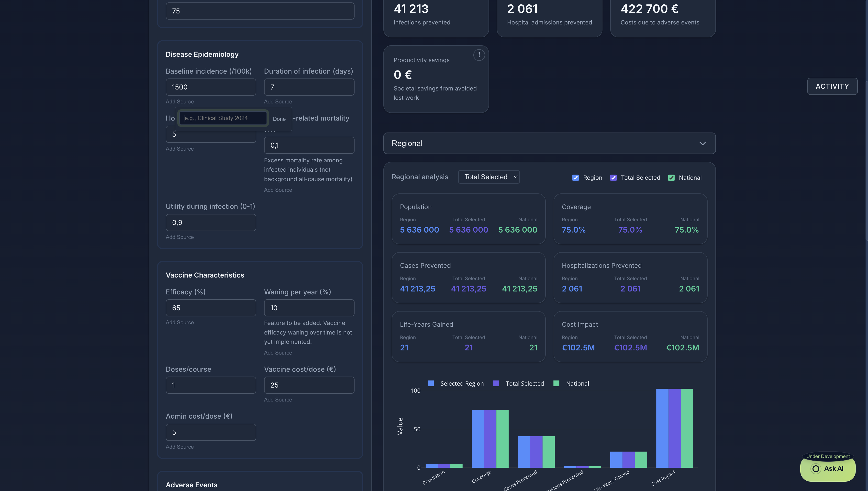868x491 pixels.
Task: Click the Selected Region legend swatch
Action: pyautogui.click(x=431, y=383)
